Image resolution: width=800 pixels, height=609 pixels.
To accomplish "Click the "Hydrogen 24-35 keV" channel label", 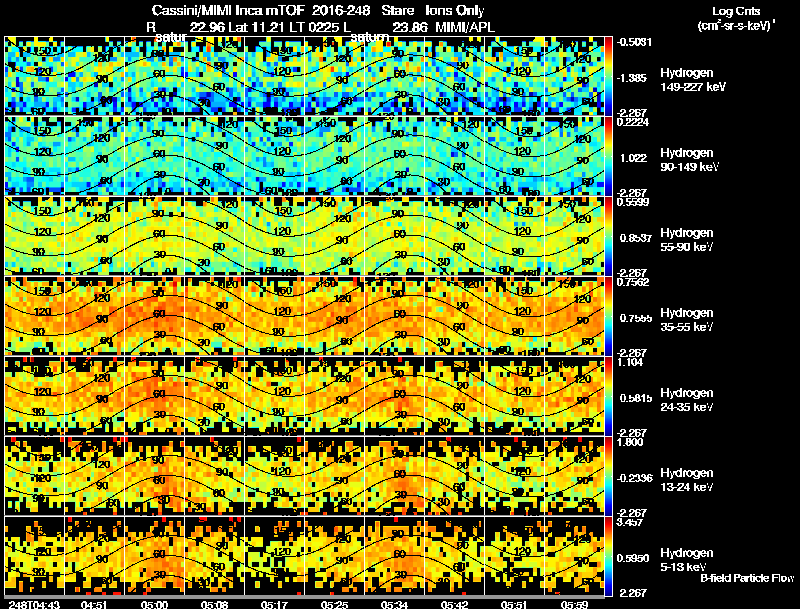I will pos(687,400).
